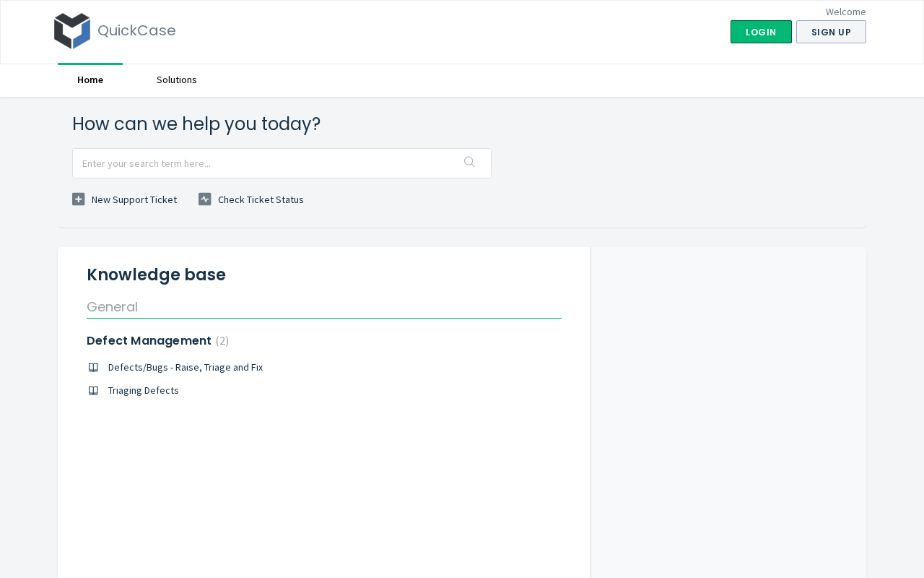The height and width of the screenshot is (578, 924).
Task: Open the General category link
Action: tap(112, 306)
